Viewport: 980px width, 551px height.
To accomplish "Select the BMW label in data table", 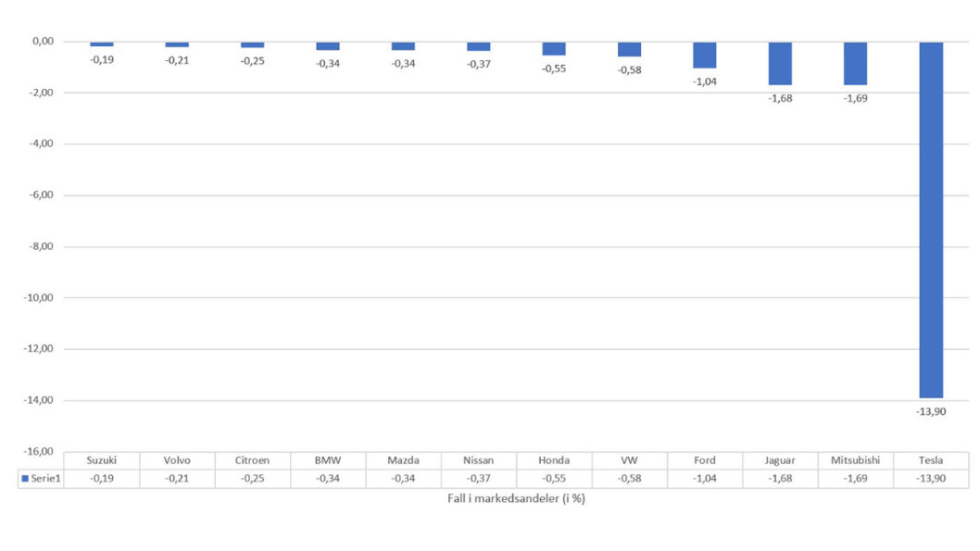I will pos(328,460).
